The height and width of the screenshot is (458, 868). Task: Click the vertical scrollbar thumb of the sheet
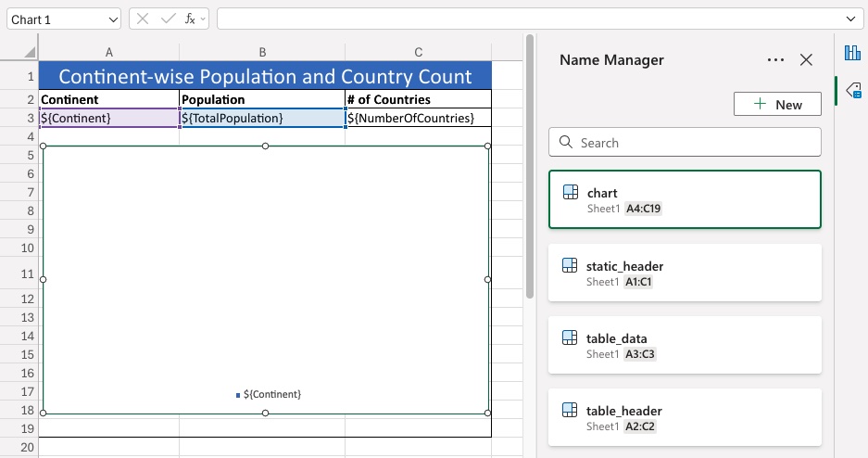[x=530, y=166]
